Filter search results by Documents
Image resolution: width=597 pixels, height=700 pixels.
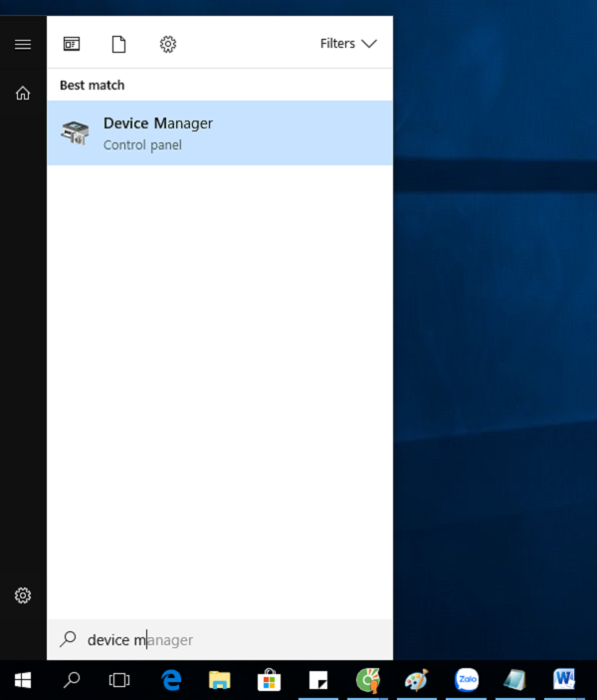pyautogui.click(x=118, y=44)
